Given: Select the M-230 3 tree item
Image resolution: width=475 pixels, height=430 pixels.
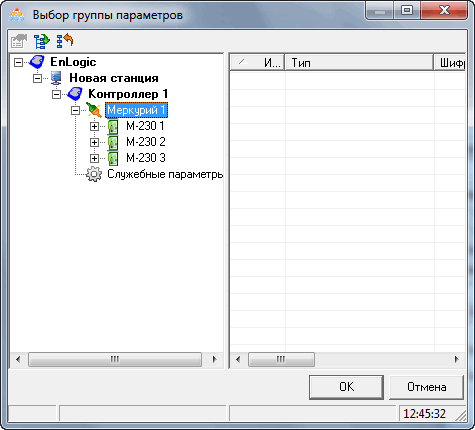Looking at the screenshot, I should click(x=146, y=158).
